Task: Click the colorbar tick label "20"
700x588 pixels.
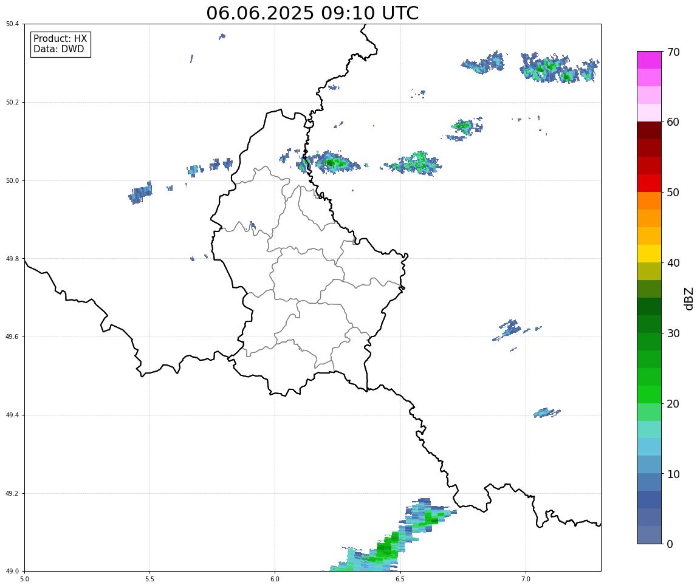Action: [673, 404]
